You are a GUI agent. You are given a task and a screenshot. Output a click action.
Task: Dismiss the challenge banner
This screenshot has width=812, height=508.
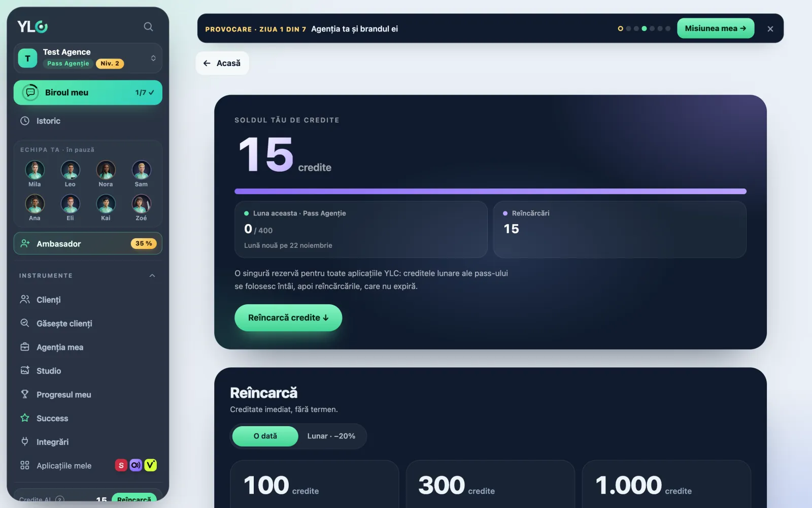click(x=770, y=29)
